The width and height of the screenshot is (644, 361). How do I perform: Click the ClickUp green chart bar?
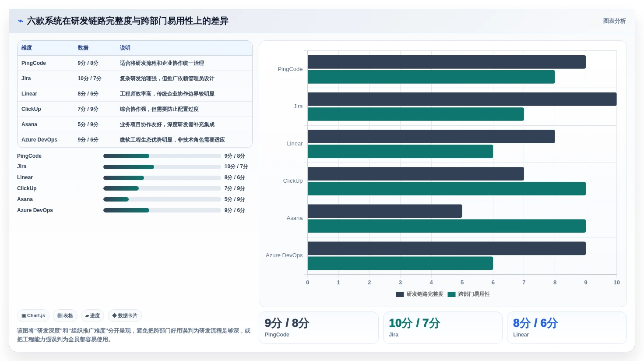coord(447,189)
